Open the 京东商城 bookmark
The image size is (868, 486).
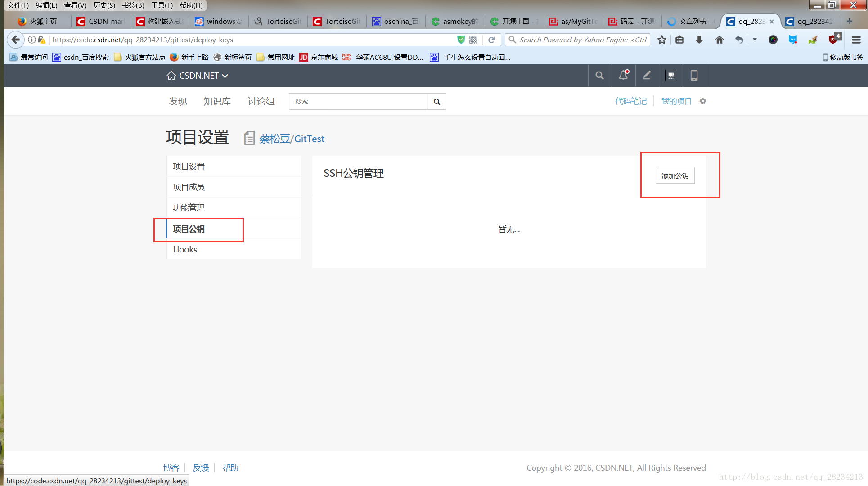point(319,57)
